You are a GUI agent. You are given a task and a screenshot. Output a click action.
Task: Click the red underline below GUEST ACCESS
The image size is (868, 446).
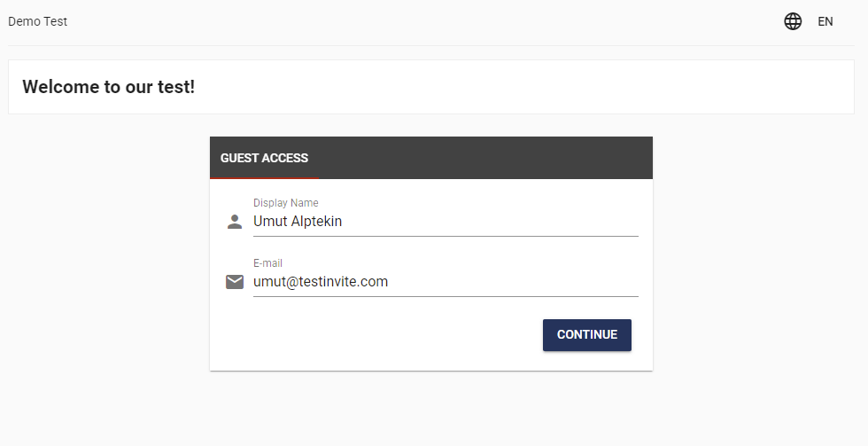tap(264, 178)
